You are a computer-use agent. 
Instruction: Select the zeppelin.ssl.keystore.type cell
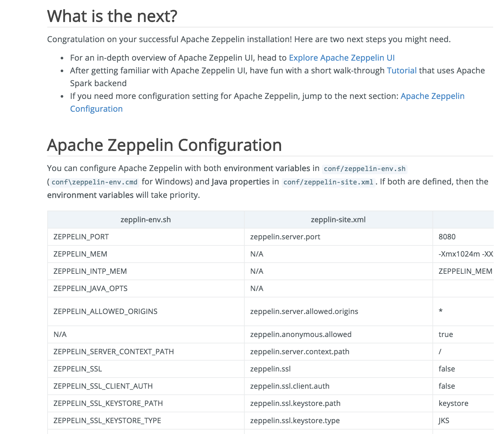point(295,421)
